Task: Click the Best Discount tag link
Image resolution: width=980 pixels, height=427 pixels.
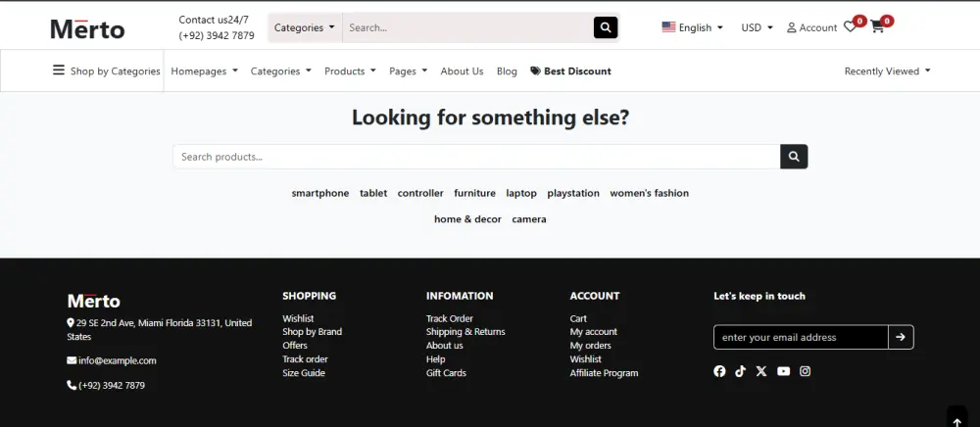Action: (x=570, y=71)
